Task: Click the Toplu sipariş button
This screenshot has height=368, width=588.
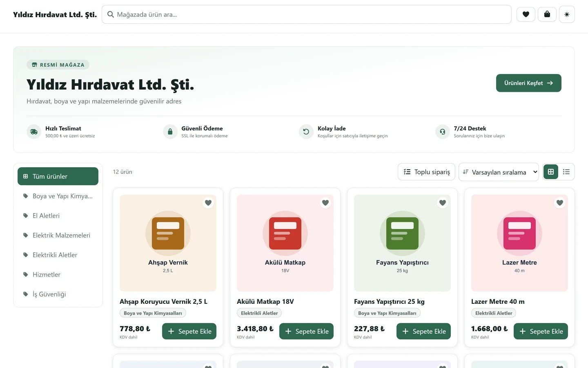Action: pos(426,172)
